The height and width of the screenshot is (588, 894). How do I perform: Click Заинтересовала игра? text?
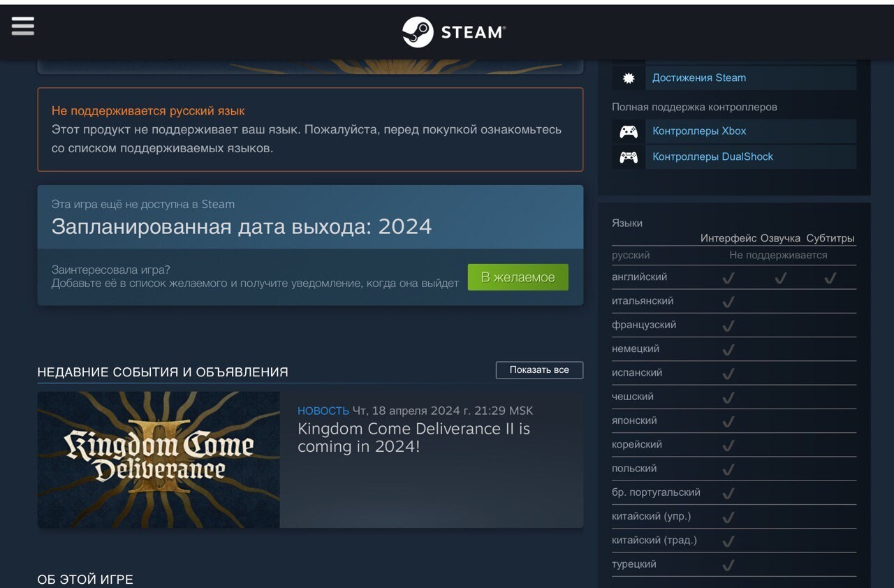coord(111,270)
